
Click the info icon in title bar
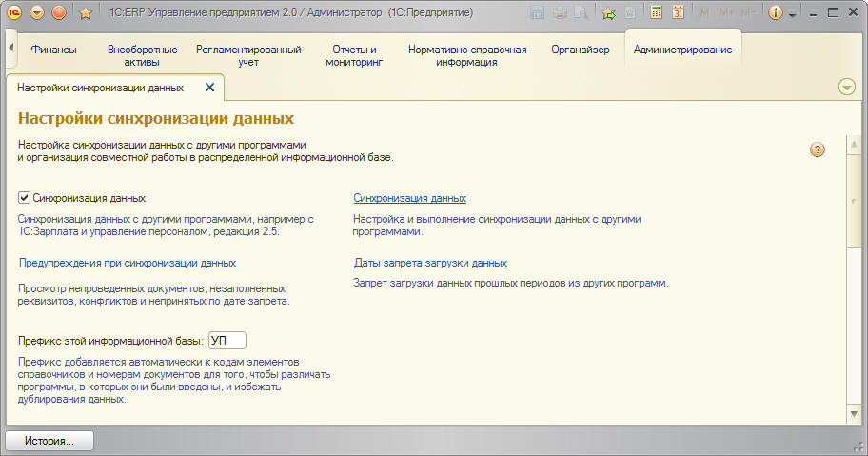pyautogui.click(x=775, y=12)
